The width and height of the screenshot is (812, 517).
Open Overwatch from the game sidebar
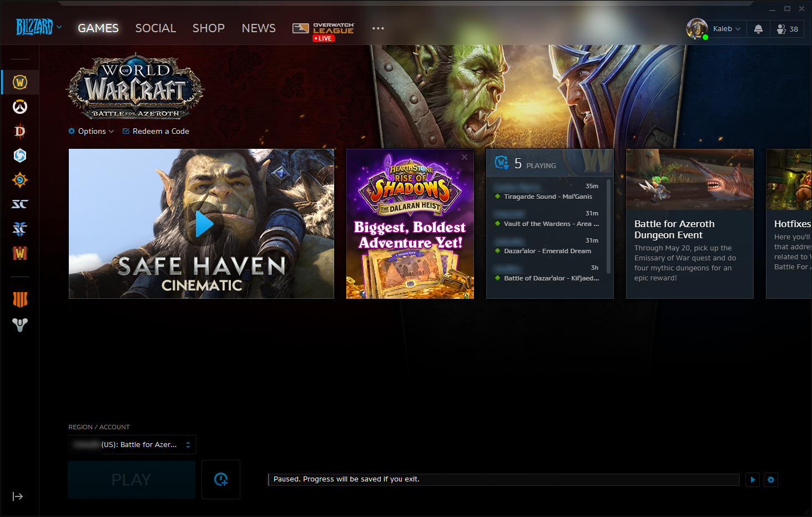pos(20,107)
